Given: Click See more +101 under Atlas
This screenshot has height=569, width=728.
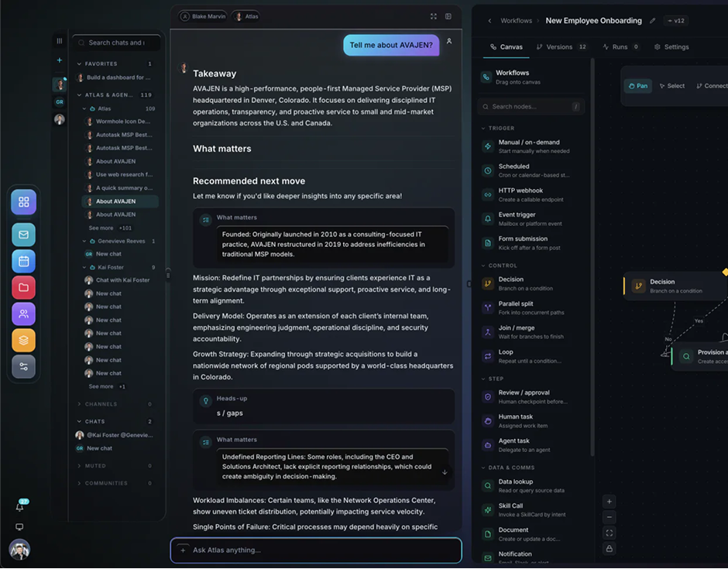Looking at the screenshot, I should point(110,228).
